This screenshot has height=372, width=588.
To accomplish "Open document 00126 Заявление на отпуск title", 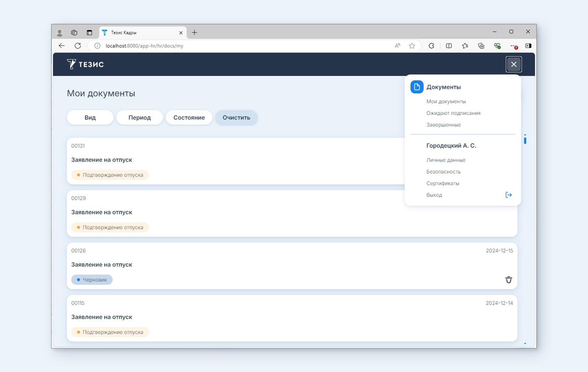I will tap(102, 265).
